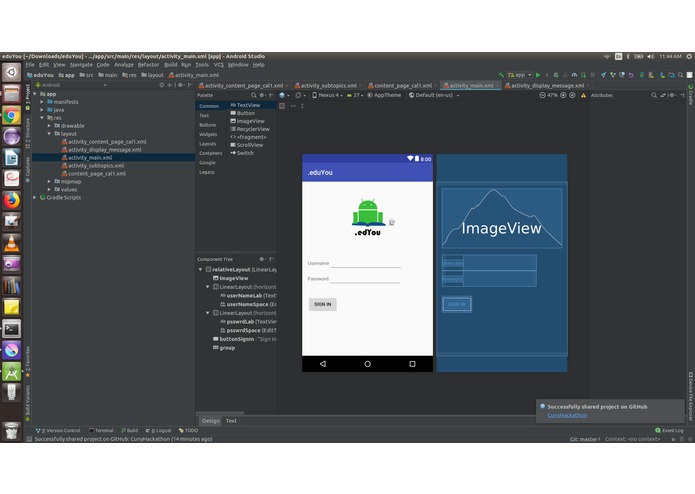Click the Git: master branch indicator

tap(585, 439)
